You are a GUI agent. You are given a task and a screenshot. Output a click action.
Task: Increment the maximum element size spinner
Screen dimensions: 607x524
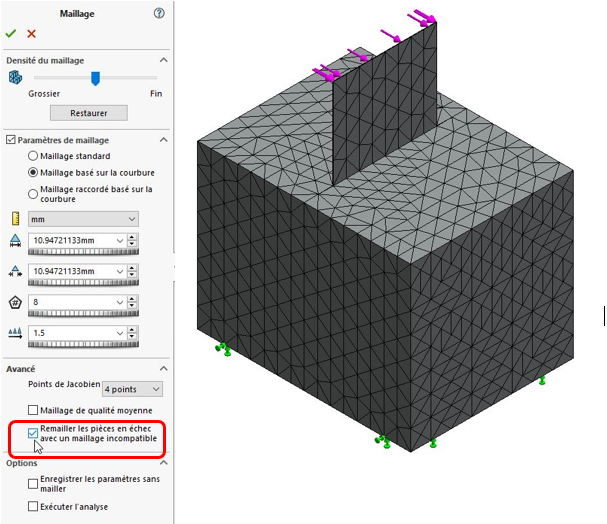[x=132, y=237]
